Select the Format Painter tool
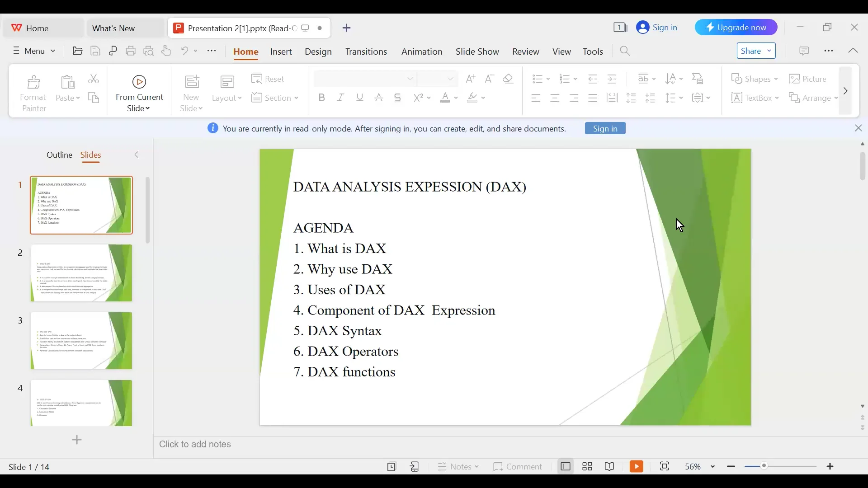 point(33,92)
